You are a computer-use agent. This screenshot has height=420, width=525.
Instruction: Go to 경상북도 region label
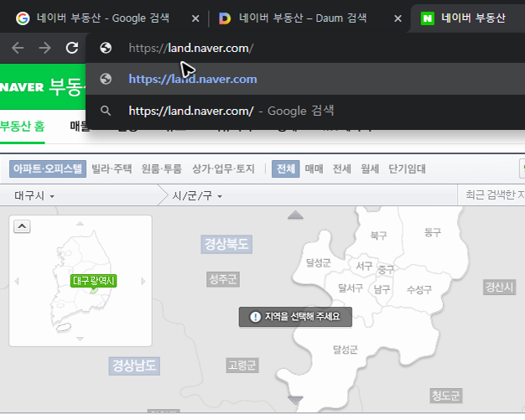coord(226,244)
